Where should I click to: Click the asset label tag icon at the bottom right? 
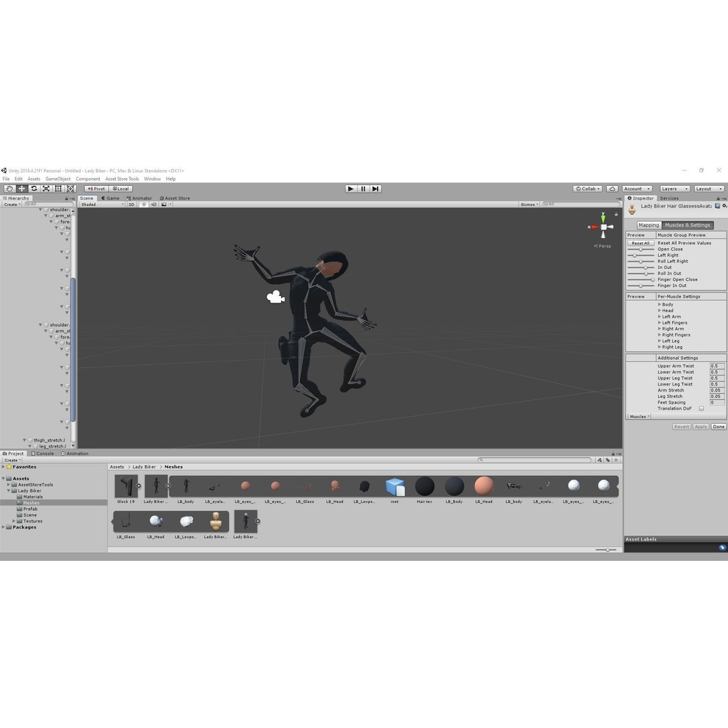[722, 547]
